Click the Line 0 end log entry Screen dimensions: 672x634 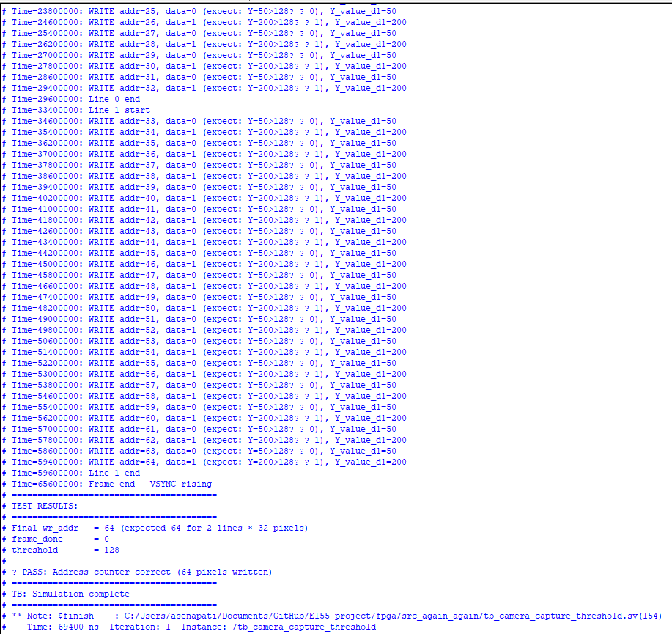click(75, 99)
